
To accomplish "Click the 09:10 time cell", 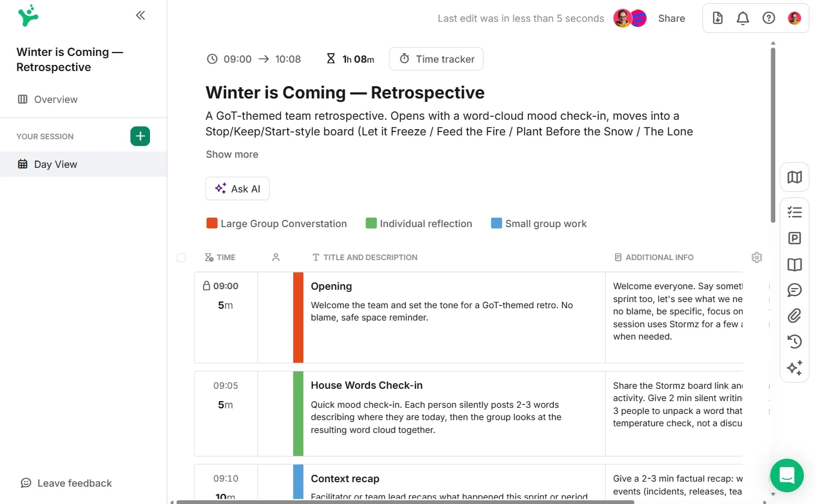I will tap(226, 478).
